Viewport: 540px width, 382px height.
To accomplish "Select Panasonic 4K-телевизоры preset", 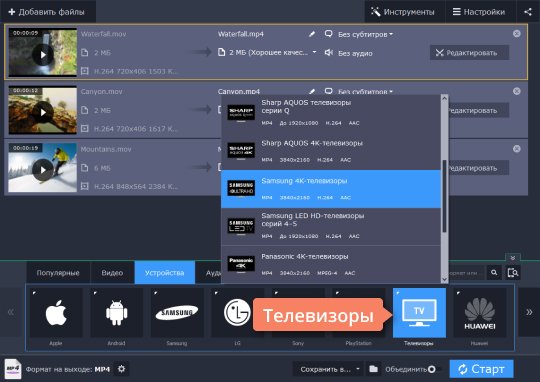I will tap(331, 265).
